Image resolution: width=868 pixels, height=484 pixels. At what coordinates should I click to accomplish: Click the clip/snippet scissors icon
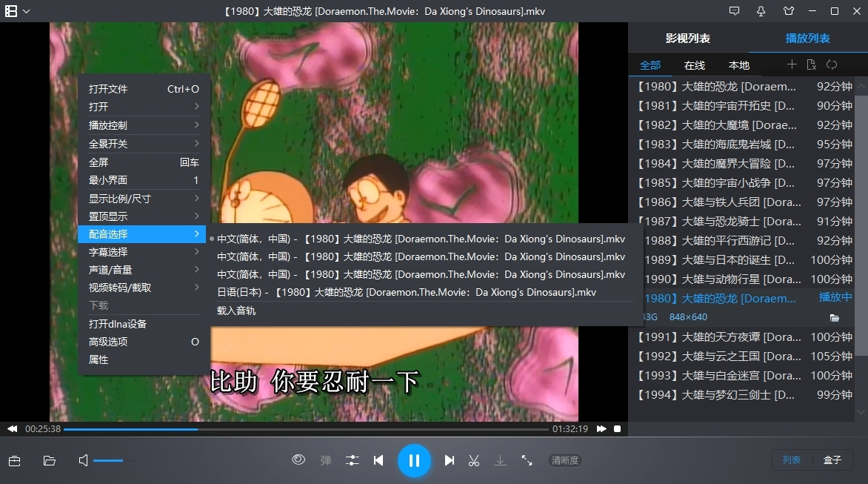(474, 460)
